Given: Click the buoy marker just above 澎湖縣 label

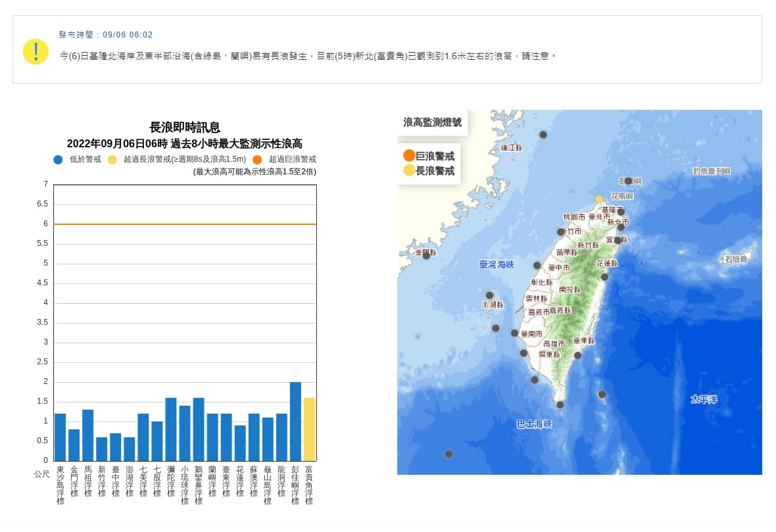Looking at the screenshot, I should 489,295.
